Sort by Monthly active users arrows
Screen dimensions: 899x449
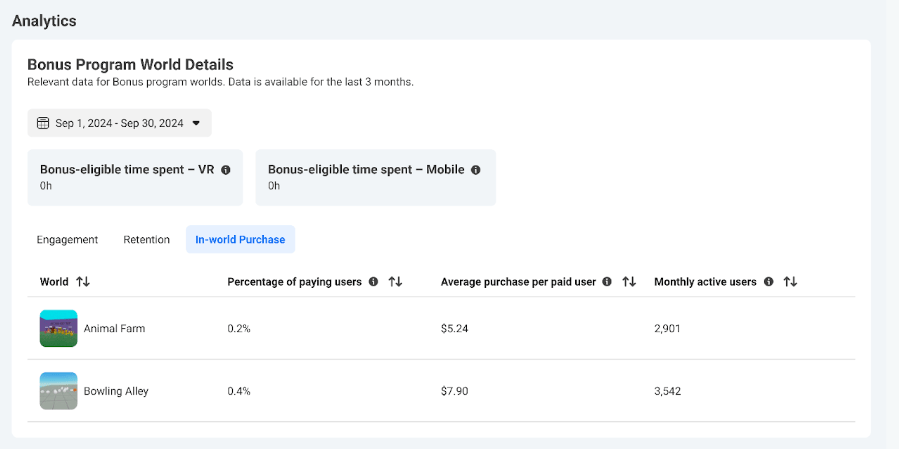(x=790, y=282)
